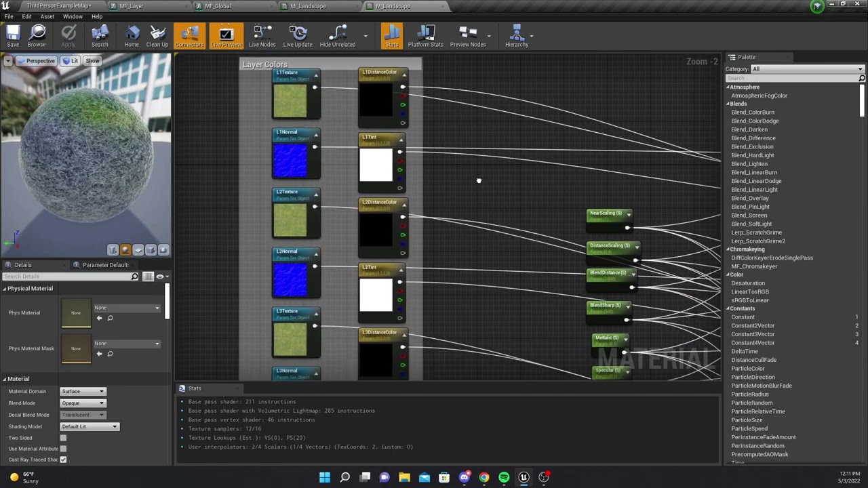Toggle Live Update in toolbar

tap(298, 36)
